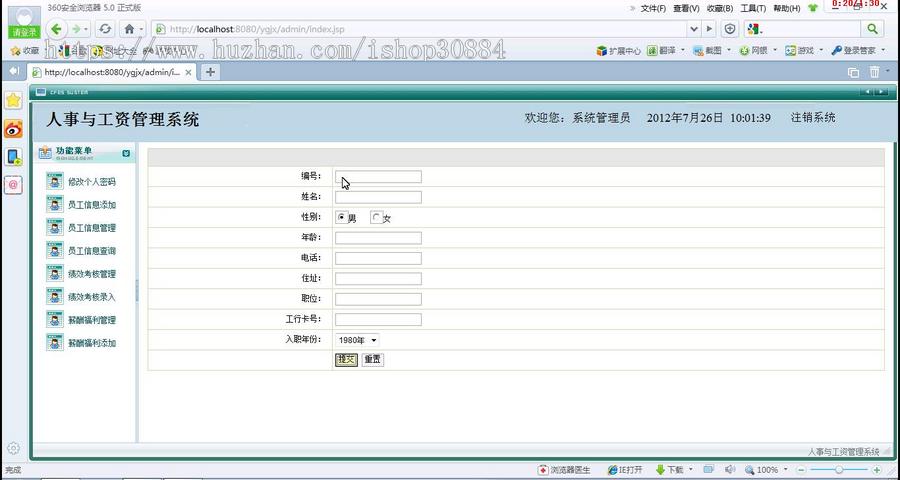The height and width of the screenshot is (480, 900).
Task: Collapse the 功能菜单 panel chevron
Action: tap(126, 153)
